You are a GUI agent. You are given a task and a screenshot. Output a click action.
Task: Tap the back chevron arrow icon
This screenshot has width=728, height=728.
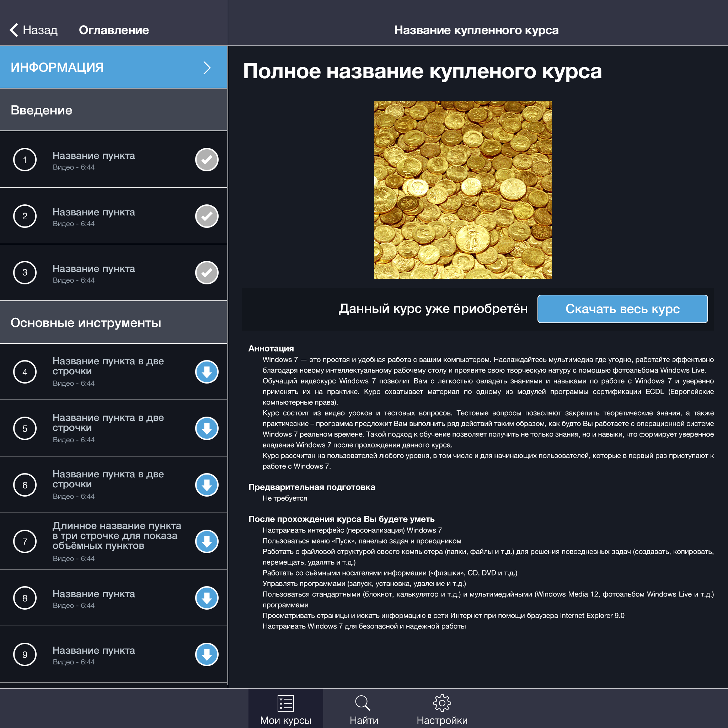pyautogui.click(x=14, y=30)
